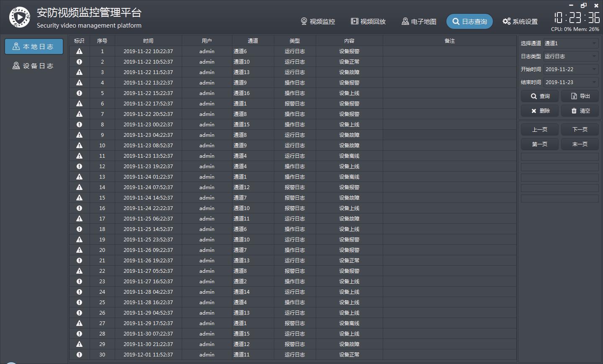Click warning icon in row 20
This screenshot has width=603, height=364.
coord(79,250)
